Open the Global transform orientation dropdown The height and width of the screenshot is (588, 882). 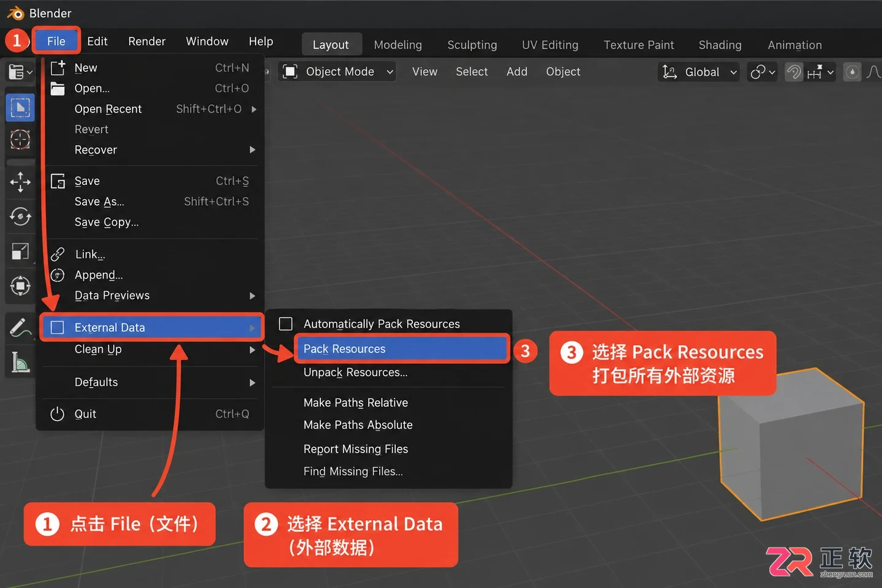click(x=699, y=72)
